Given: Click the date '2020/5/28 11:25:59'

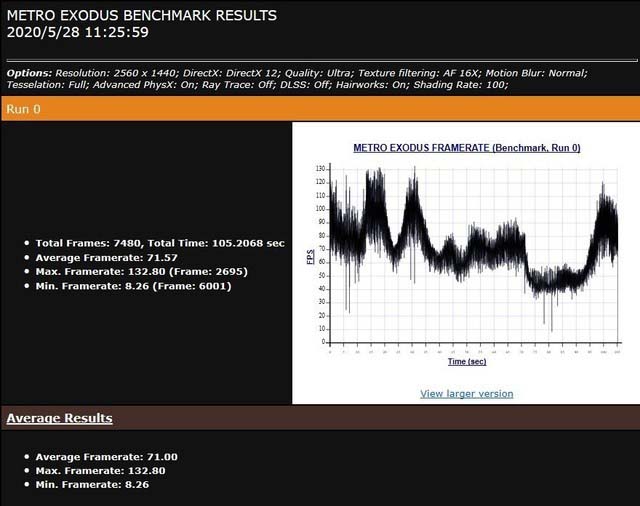Looking at the screenshot, I should coord(78,33).
